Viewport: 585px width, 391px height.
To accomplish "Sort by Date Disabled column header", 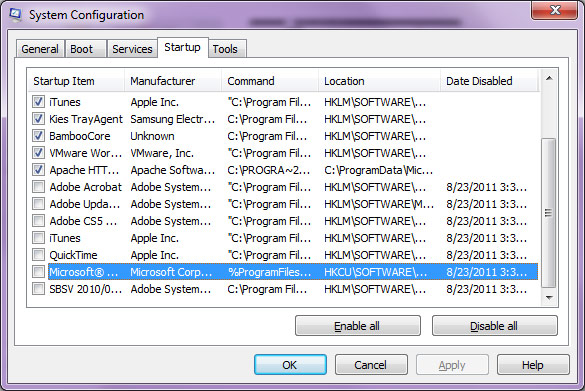I will point(489,81).
